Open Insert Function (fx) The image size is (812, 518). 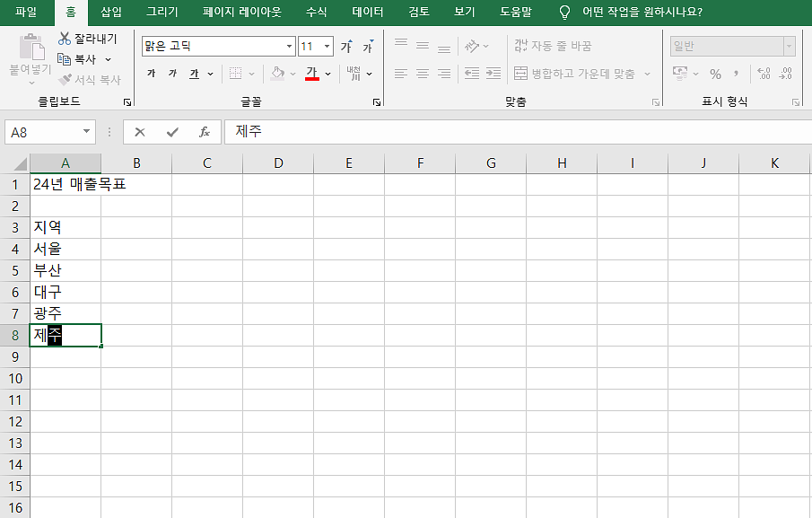click(x=205, y=132)
